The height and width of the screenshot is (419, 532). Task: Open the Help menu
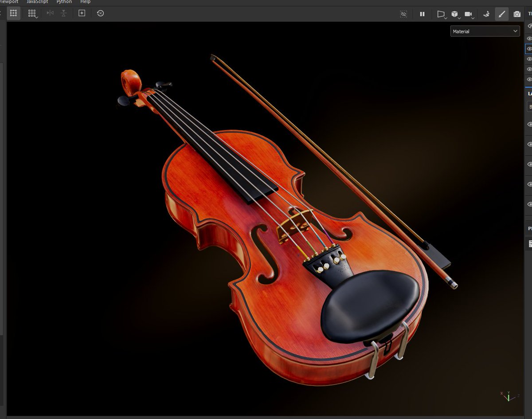point(85,2)
